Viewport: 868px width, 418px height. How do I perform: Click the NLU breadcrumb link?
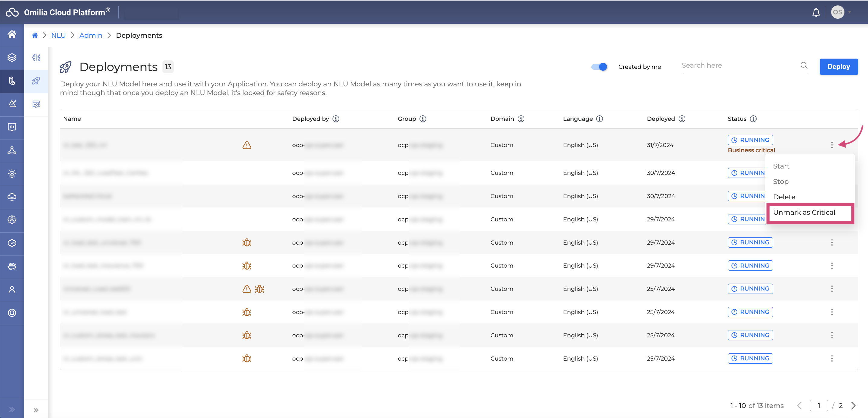coord(58,35)
